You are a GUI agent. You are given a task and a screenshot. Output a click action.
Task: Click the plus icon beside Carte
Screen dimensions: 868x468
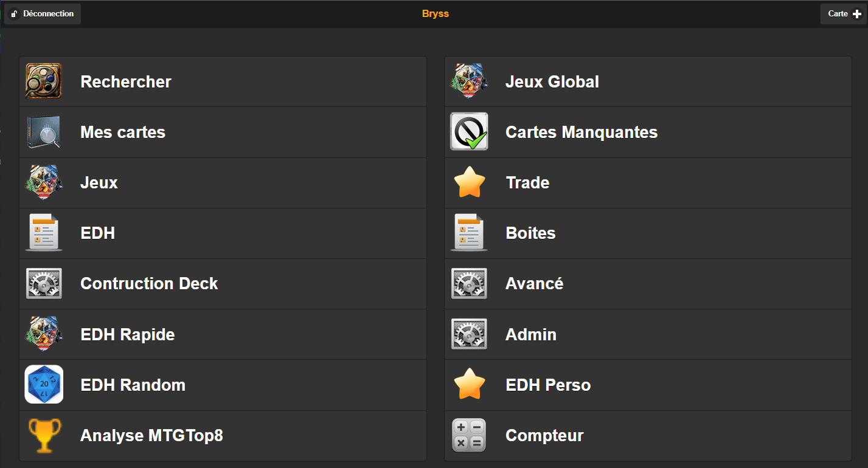click(857, 14)
